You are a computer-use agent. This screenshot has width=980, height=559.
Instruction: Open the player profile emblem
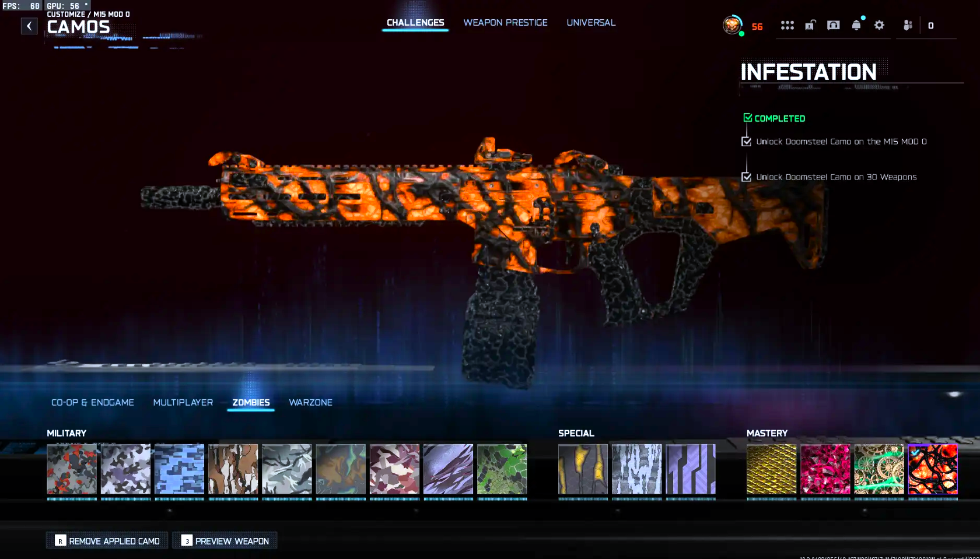[732, 25]
